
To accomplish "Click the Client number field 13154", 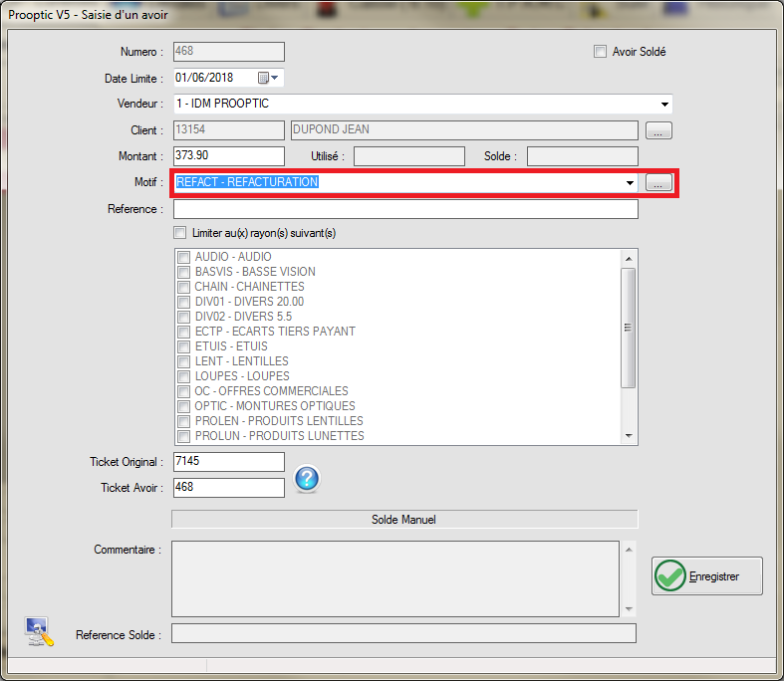I will coord(229,129).
